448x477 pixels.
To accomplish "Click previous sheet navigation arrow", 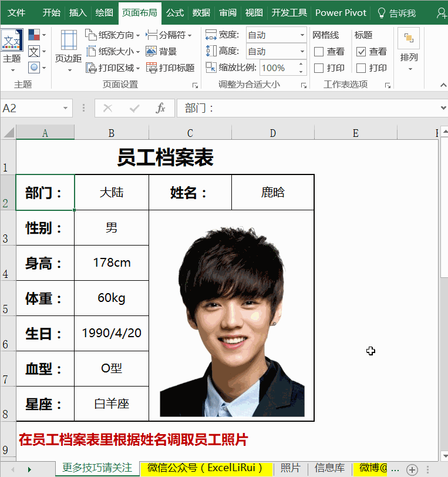I will pos(13,469).
